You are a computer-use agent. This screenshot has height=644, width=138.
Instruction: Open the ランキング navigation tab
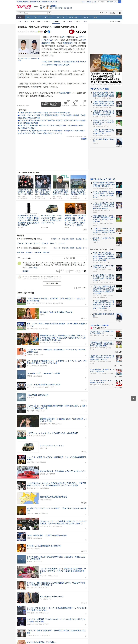pyautogui.click(x=86, y=17)
